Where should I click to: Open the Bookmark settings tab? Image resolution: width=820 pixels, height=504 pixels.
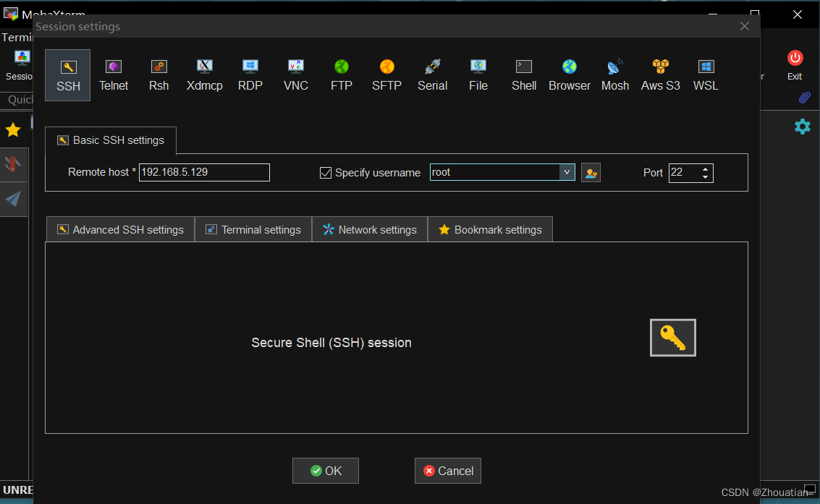click(x=491, y=230)
